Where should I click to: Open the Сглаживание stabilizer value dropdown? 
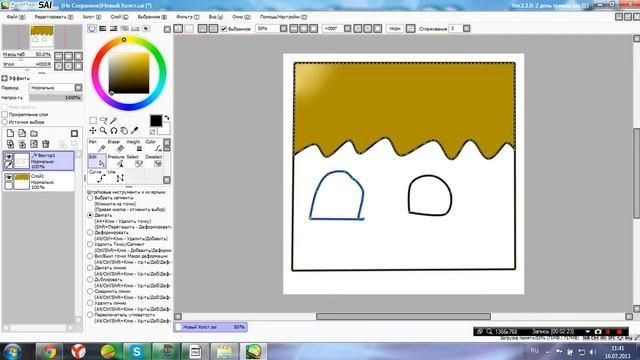(x=467, y=29)
